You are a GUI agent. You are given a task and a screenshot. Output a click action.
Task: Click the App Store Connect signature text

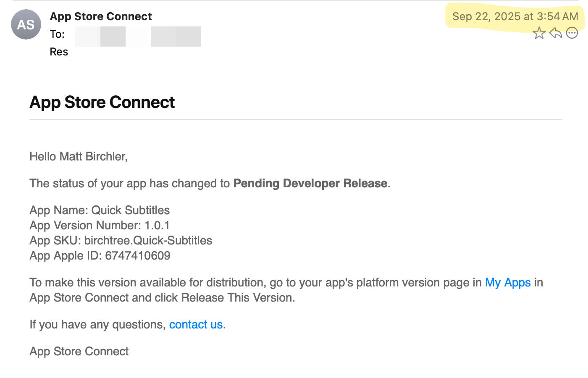[79, 351]
